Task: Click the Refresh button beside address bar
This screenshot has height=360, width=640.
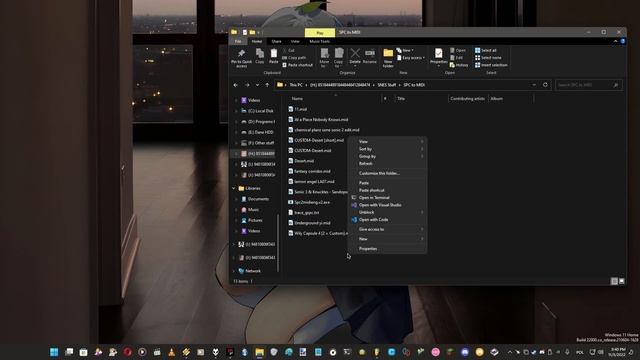Action: [545, 85]
